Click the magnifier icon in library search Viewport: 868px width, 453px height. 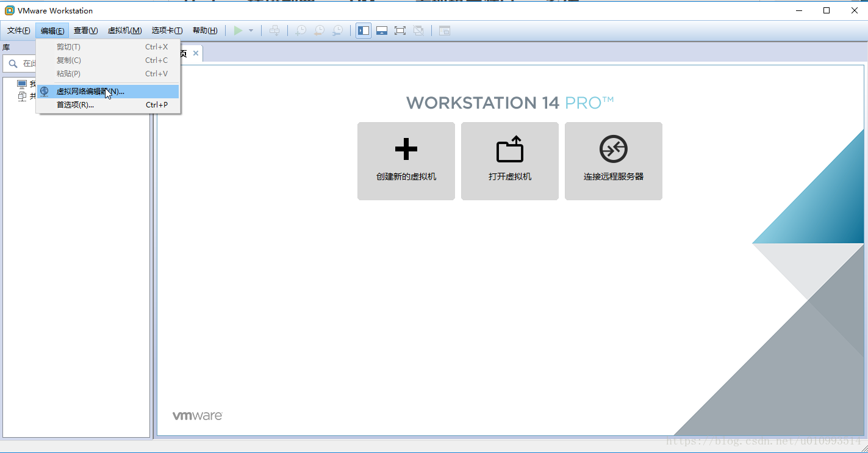point(13,63)
